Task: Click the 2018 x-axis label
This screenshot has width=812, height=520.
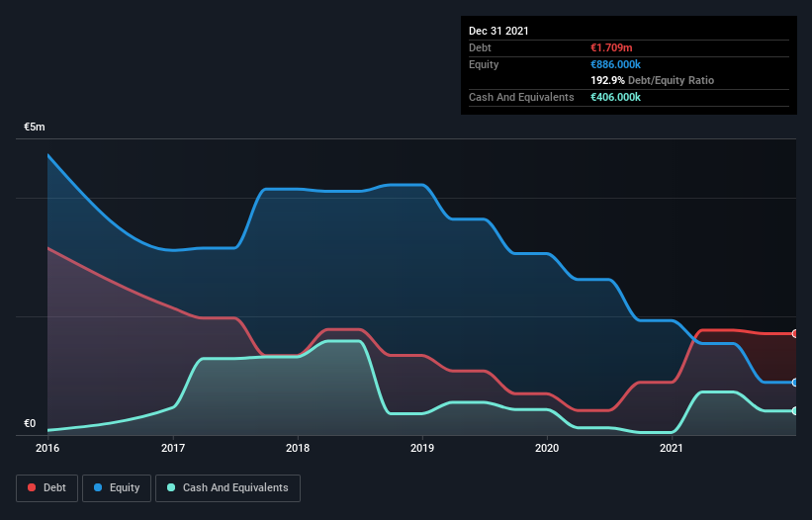Action: coord(298,448)
